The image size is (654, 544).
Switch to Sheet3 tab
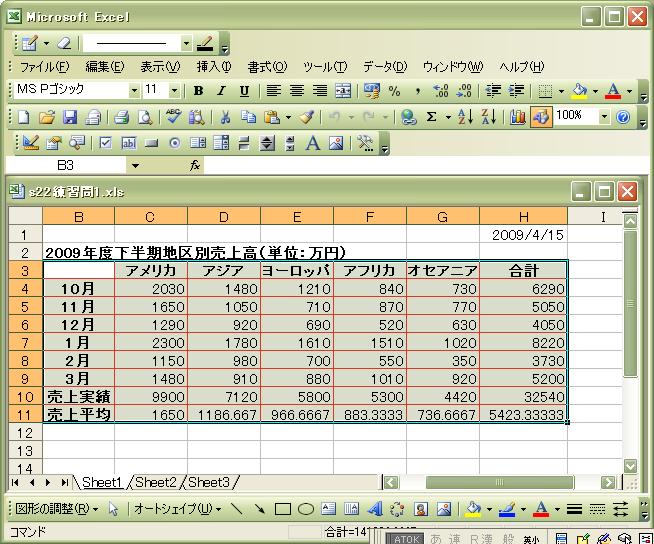[209, 482]
